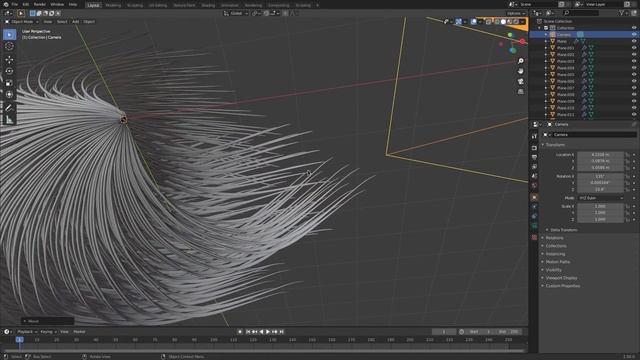Click the Location X value field
Viewport: 640px width, 360px height.
click(600, 155)
